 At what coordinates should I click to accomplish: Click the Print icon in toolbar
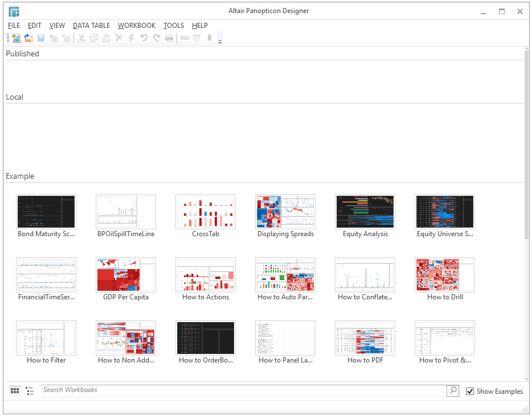(x=169, y=38)
